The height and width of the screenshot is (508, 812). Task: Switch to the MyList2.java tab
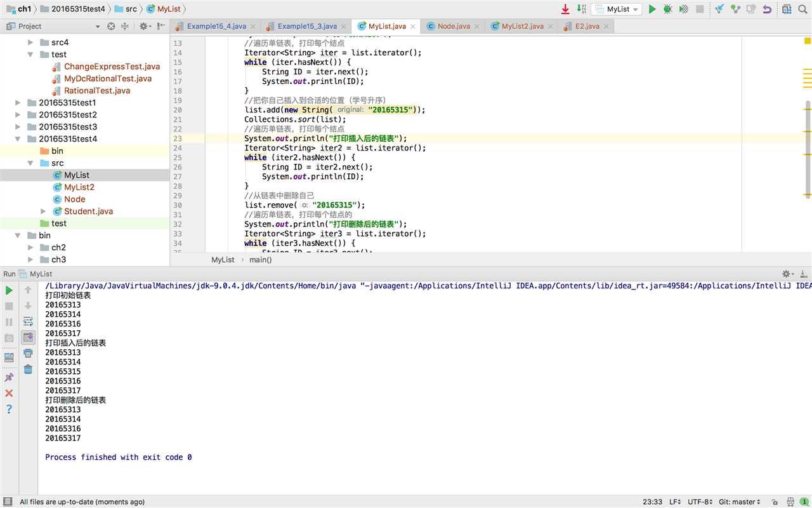[x=522, y=26]
